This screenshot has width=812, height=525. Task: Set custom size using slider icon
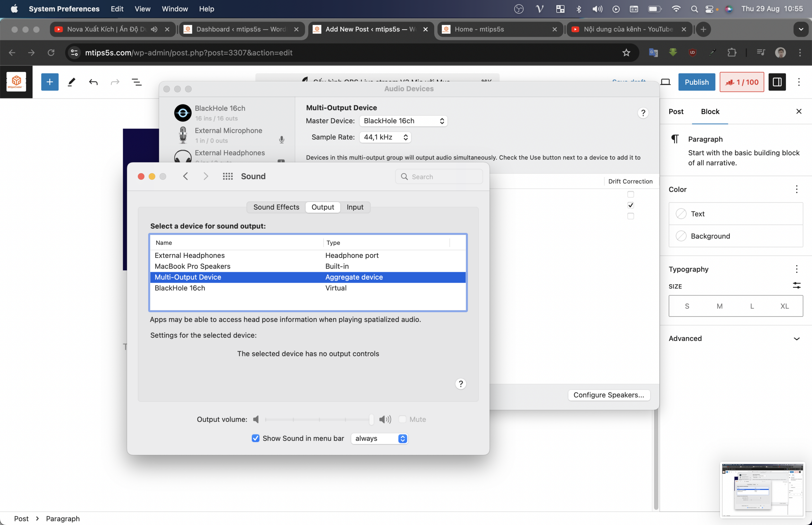coord(796,285)
